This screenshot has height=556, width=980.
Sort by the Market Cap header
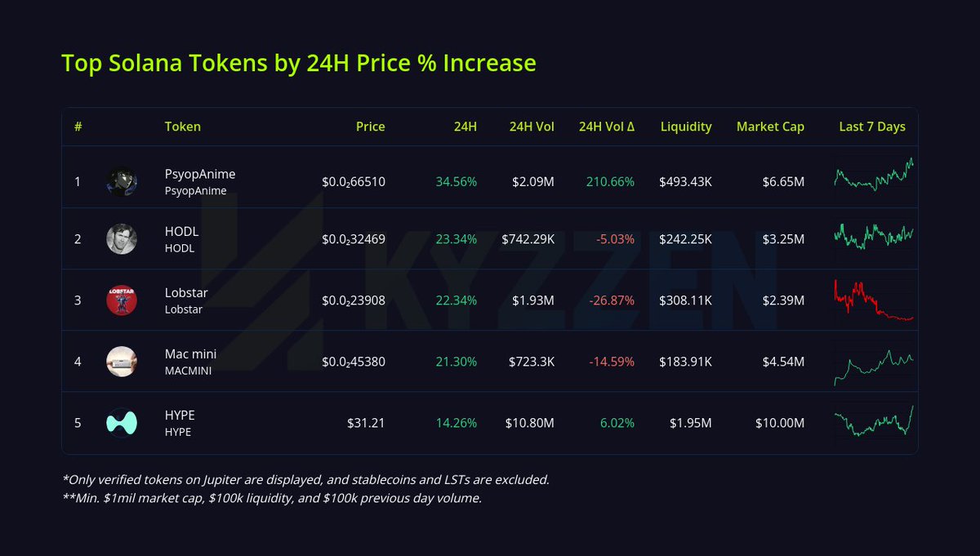(770, 127)
